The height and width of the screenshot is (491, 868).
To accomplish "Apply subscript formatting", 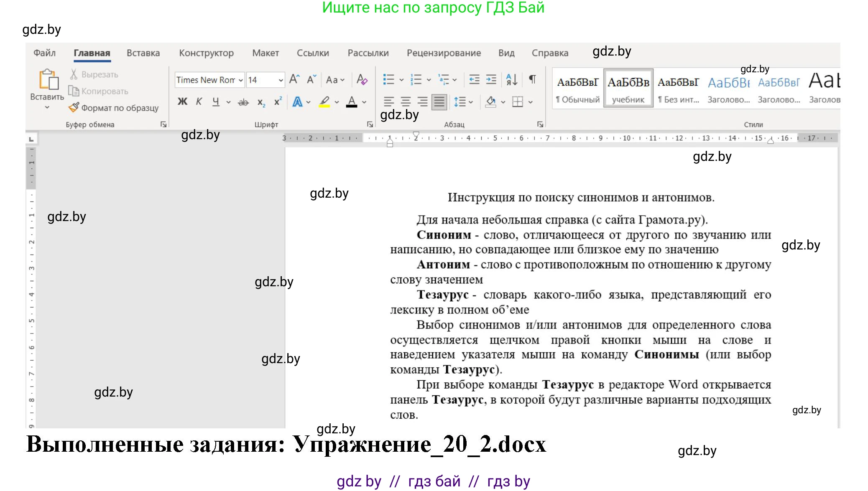I will click(x=261, y=102).
